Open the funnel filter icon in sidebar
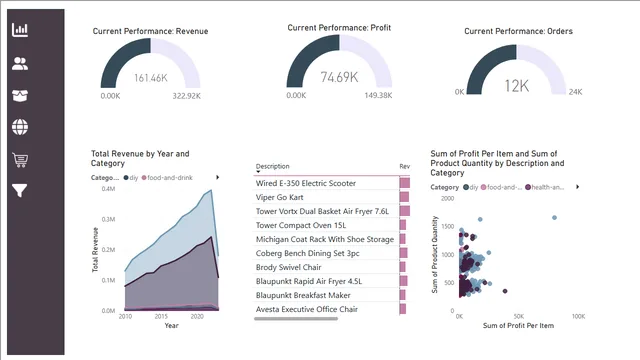640x360 pixels. pos(20,190)
